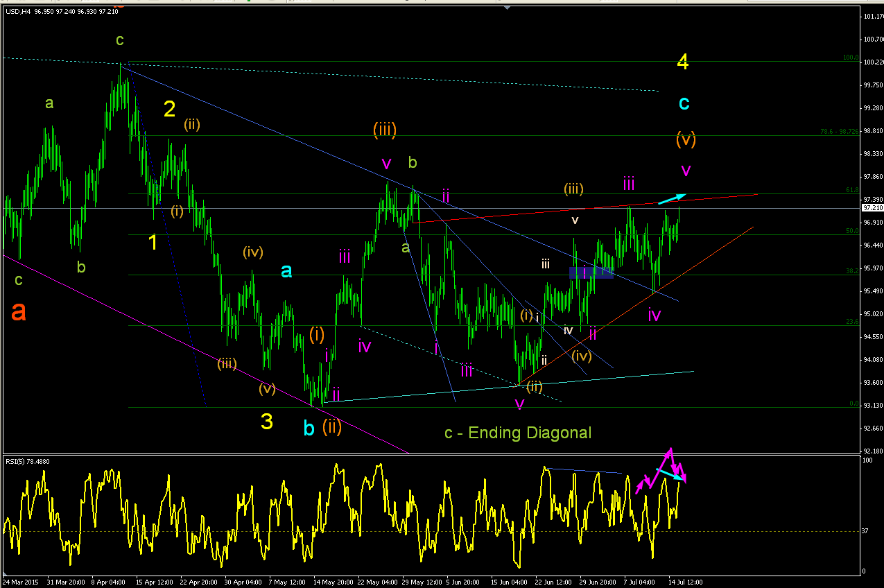
Task: Click the 78.6 - 98.726 Fibonacci label
Action: 840,131
